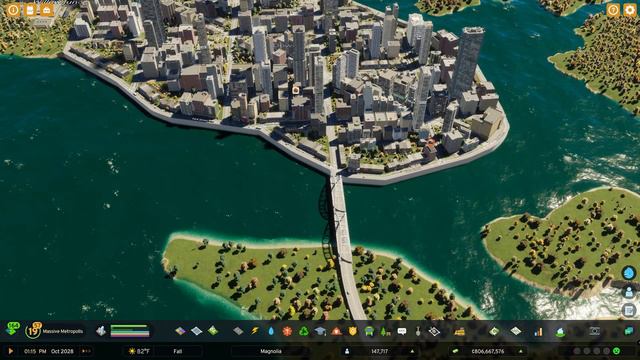This screenshot has width=640, height=360.
Task: Open the Communications speech bubble menu
Action: tap(402, 331)
